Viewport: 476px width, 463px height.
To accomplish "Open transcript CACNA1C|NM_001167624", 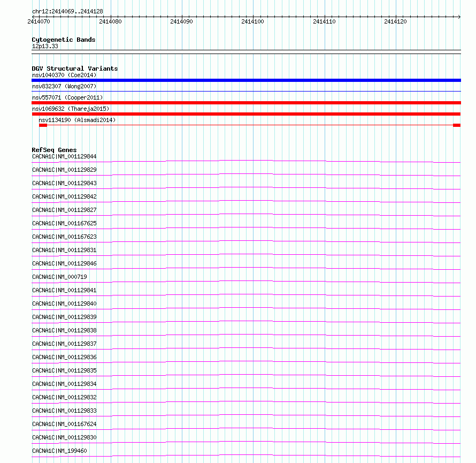I will pyautogui.click(x=64, y=424).
